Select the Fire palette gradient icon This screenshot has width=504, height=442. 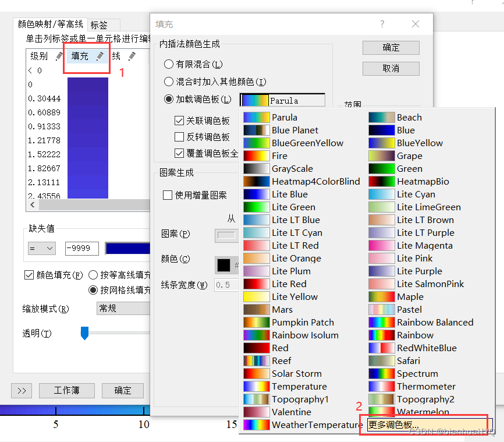pos(256,156)
